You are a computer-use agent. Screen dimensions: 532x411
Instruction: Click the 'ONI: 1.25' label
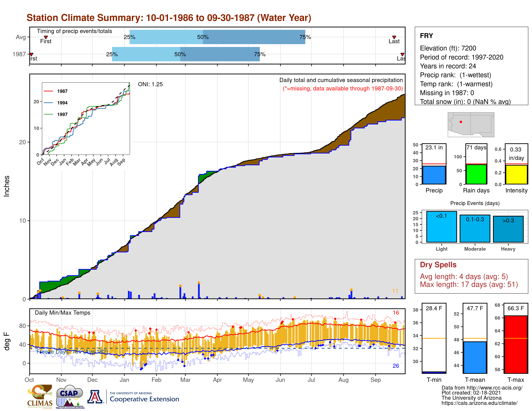[x=150, y=84]
